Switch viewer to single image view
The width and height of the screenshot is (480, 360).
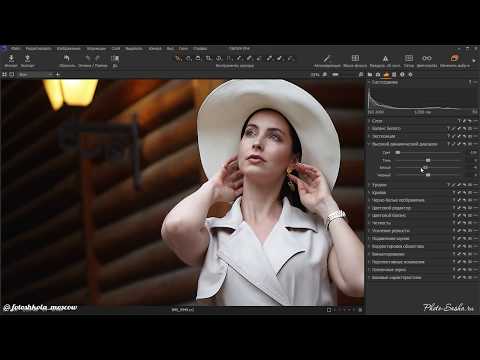tap(12, 74)
